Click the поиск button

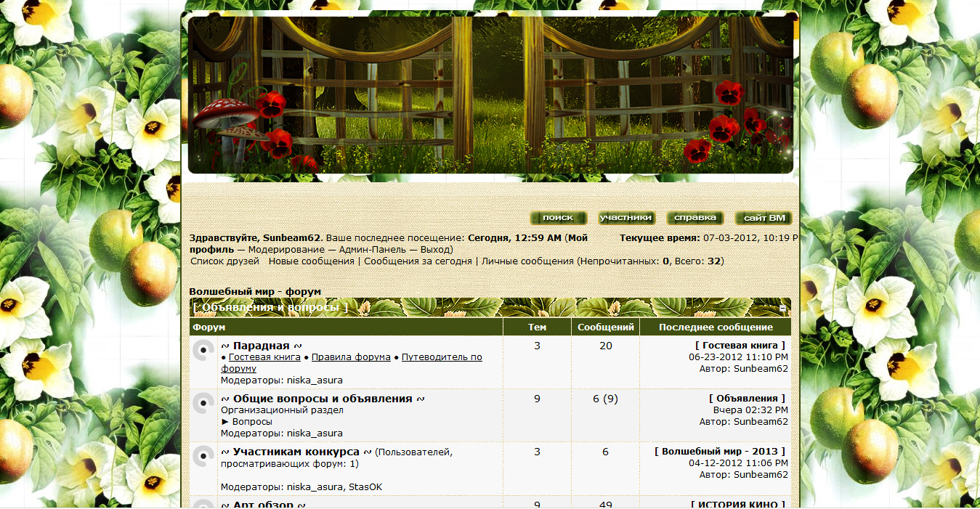[x=558, y=218]
